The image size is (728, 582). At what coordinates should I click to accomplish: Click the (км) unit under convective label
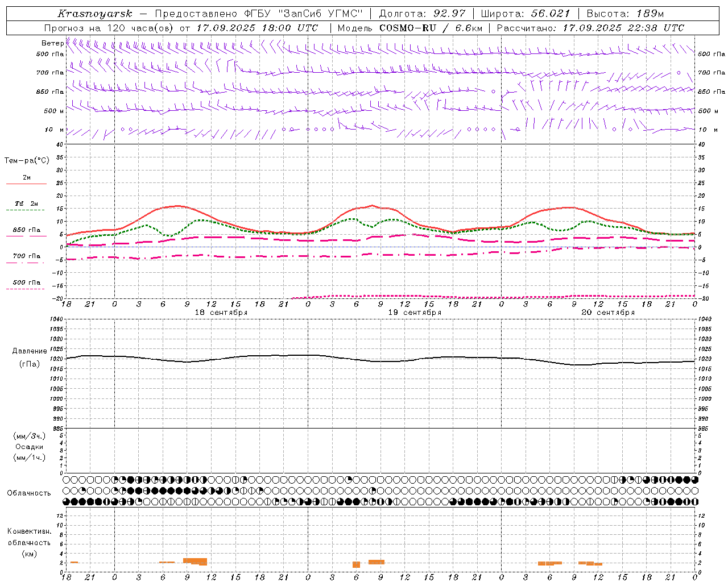click(x=30, y=554)
